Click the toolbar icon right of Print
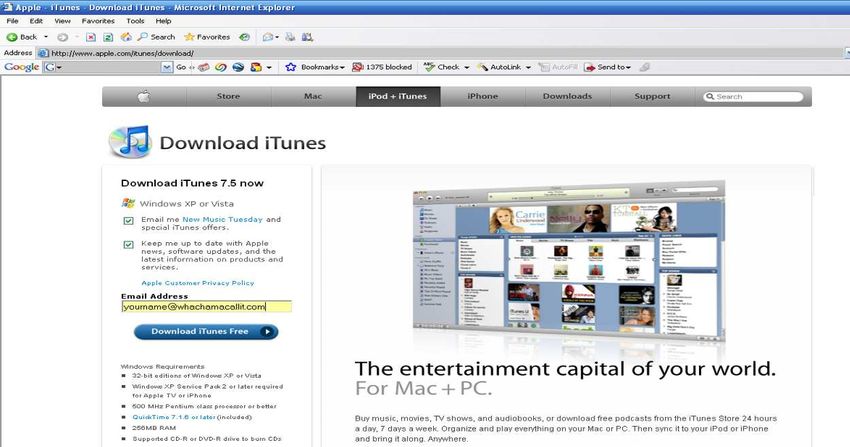Screen dimensions: 850x447 click(307, 37)
